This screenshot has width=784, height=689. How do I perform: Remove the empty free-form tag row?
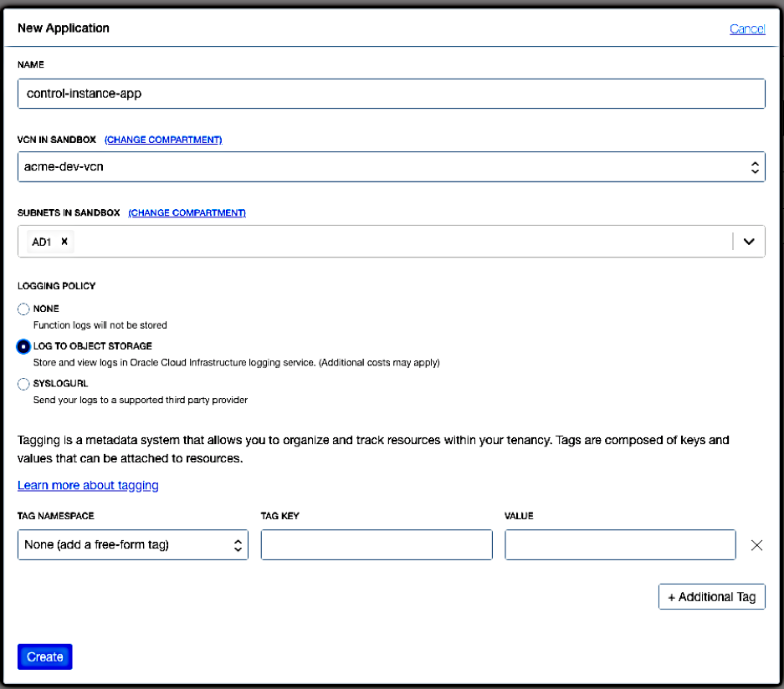pos(756,544)
